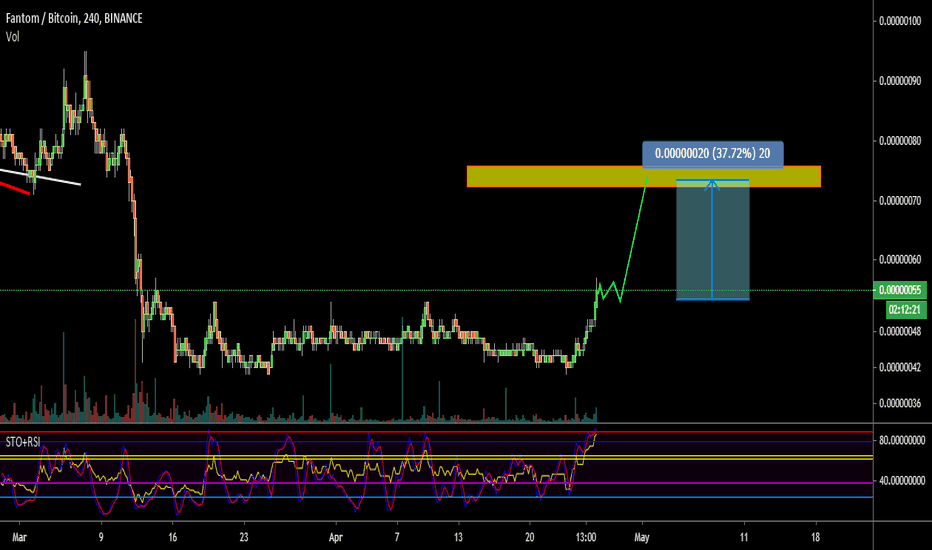Screen dimensions: 932x550
Task: Click the 80.00000000 oscillator axis label
Action: point(902,441)
